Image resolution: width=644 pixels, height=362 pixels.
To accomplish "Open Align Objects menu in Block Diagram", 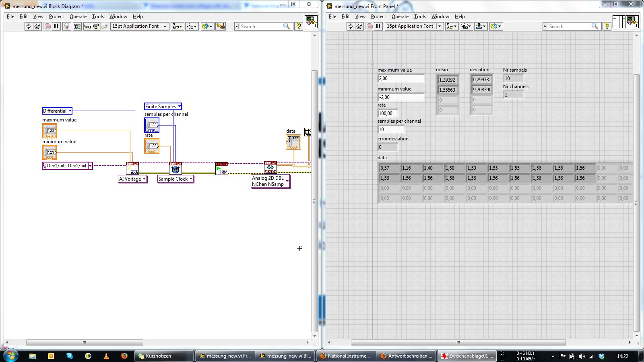I will coord(177,26).
